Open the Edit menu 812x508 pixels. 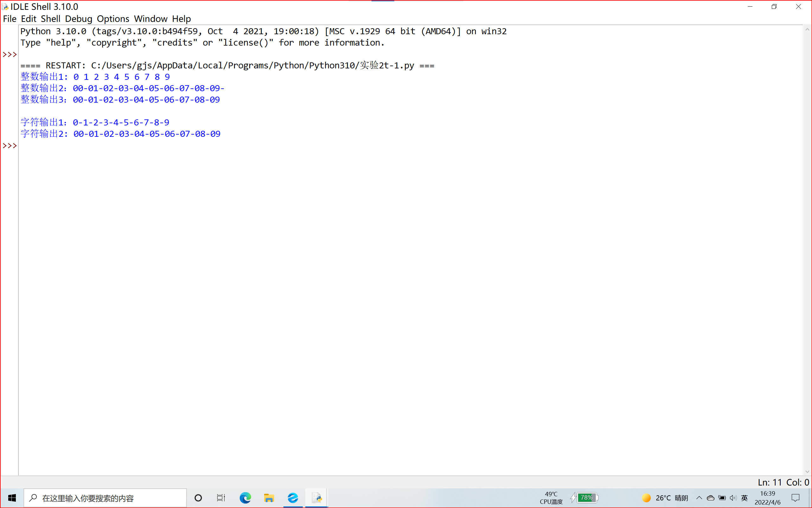[x=29, y=19]
